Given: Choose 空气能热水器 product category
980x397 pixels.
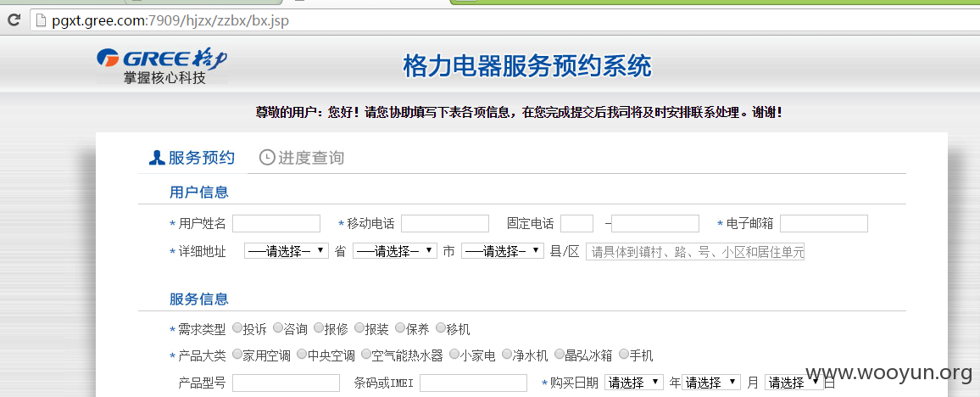Looking at the screenshot, I should pos(367,355).
